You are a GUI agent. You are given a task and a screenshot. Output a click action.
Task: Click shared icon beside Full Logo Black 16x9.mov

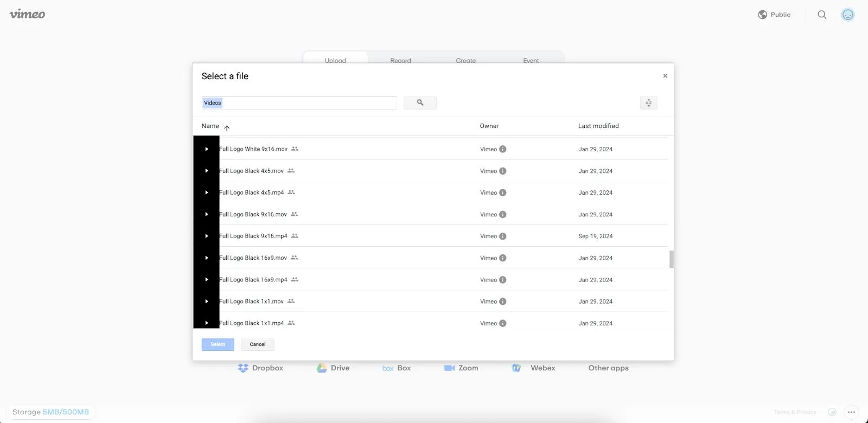pyautogui.click(x=295, y=257)
